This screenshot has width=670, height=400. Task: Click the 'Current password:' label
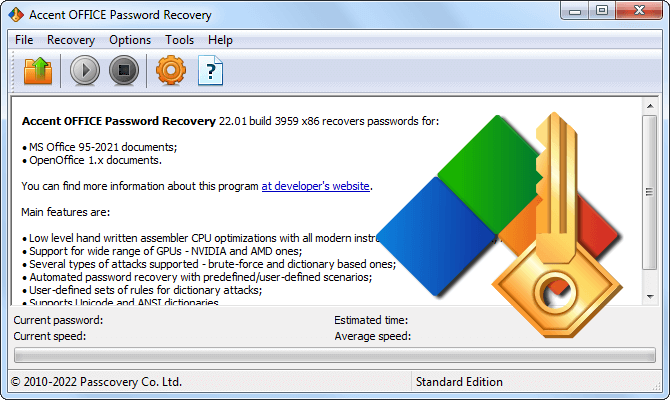[58, 320]
